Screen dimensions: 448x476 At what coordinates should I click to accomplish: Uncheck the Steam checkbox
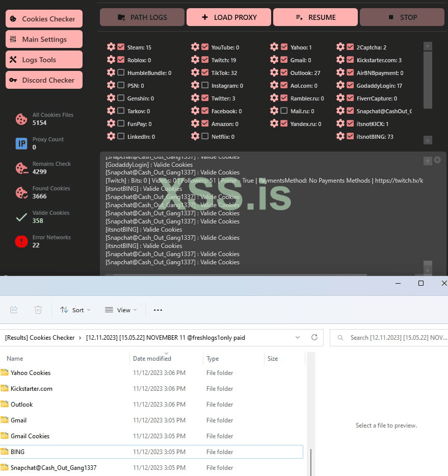click(x=121, y=47)
